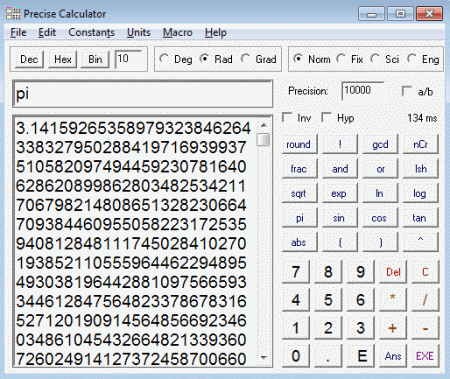Click the close parenthesis button

(380, 242)
